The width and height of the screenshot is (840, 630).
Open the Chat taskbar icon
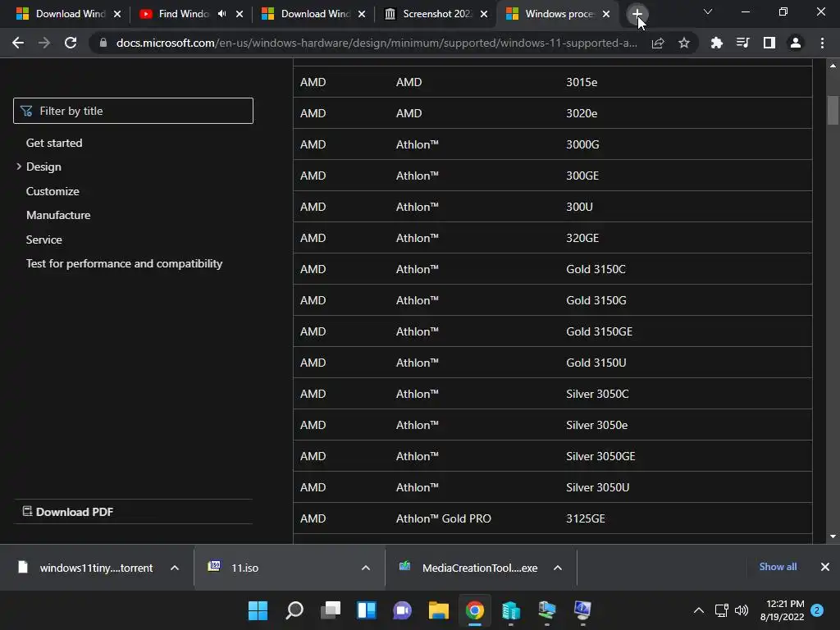coord(402,610)
